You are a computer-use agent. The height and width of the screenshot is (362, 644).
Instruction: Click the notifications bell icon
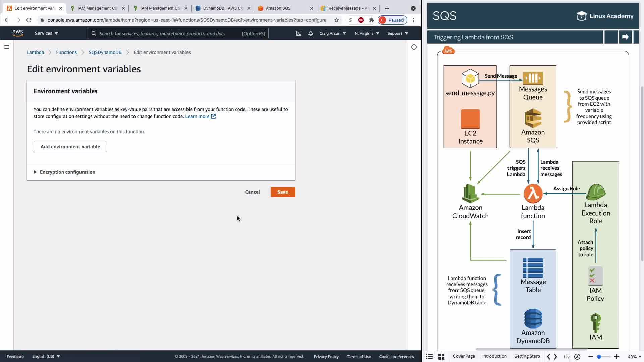[x=310, y=33]
